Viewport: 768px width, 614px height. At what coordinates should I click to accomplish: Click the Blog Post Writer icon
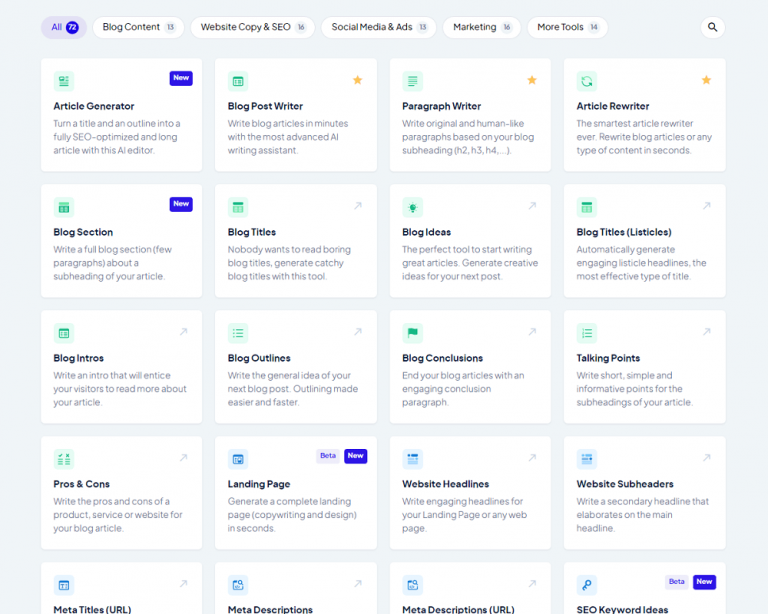click(x=238, y=81)
